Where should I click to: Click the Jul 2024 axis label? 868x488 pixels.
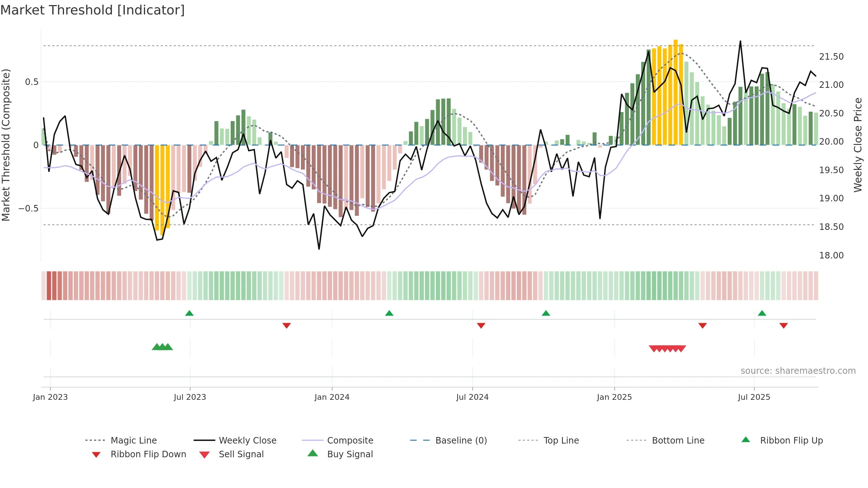click(472, 397)
